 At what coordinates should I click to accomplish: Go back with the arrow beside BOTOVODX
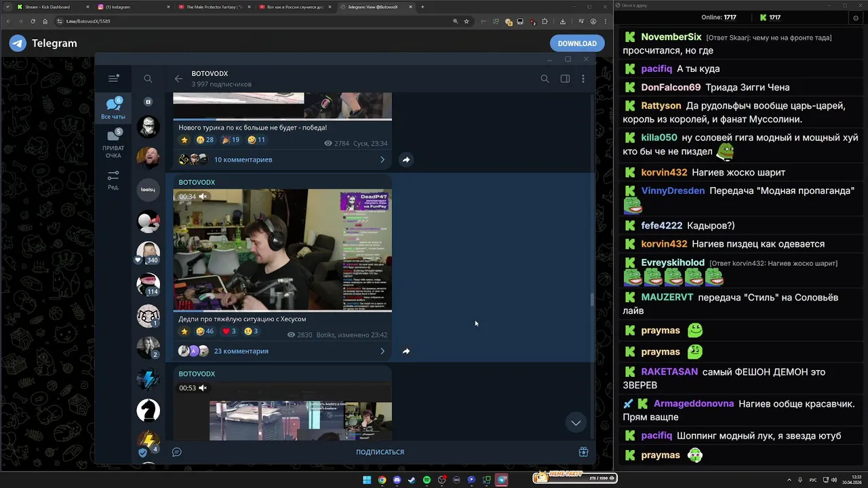pyautogui.click(x=178, y=79)
